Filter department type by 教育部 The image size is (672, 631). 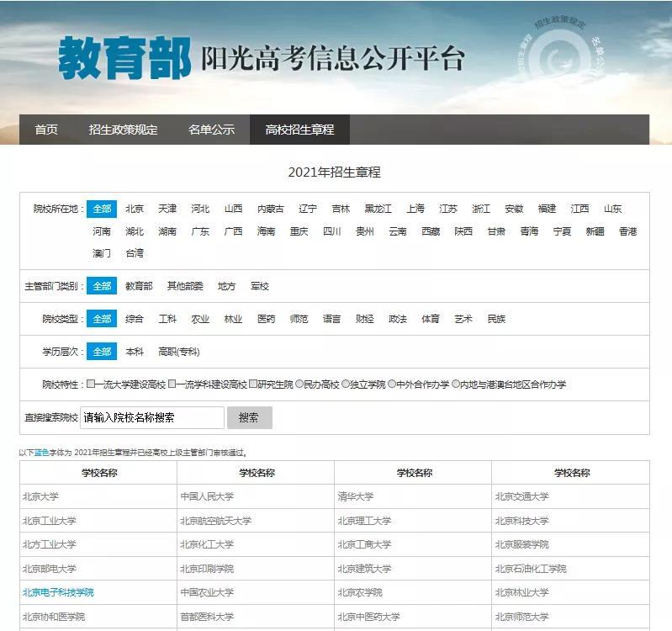pos(139,286)
